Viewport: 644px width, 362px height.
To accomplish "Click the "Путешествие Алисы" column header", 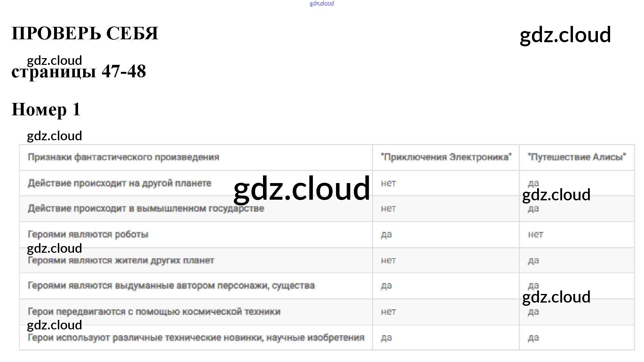I will click(576, 157).
